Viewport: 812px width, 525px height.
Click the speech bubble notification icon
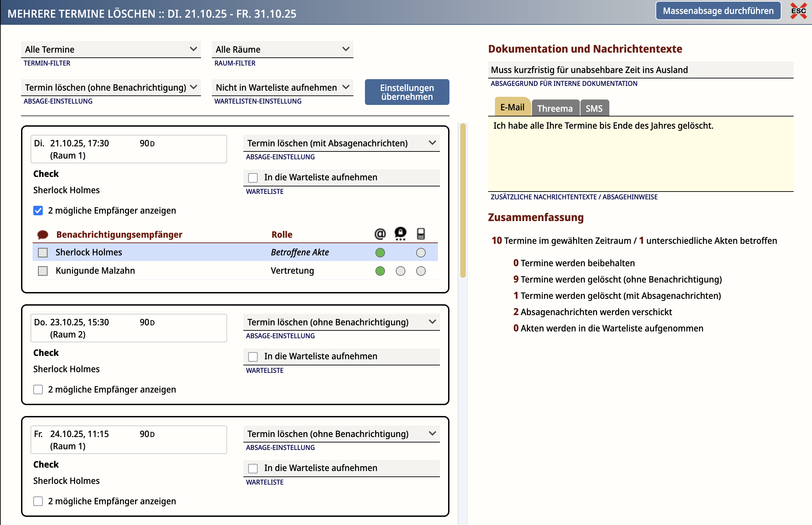click(x=42, y=235)
